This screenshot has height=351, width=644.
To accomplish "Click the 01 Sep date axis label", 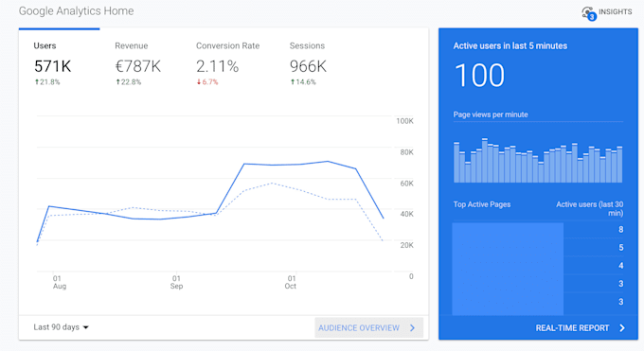I will coord(176,283).
